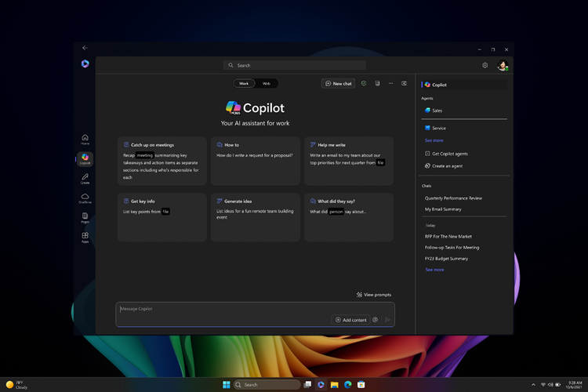Switch the toggle to Web mode

point(267,83)
